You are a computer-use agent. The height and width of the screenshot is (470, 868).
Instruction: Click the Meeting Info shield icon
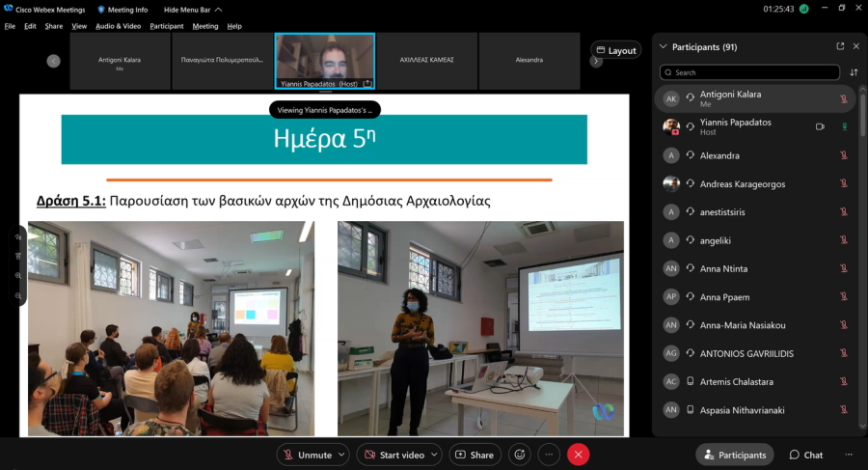pyautogui.click(x=101, y=10)
